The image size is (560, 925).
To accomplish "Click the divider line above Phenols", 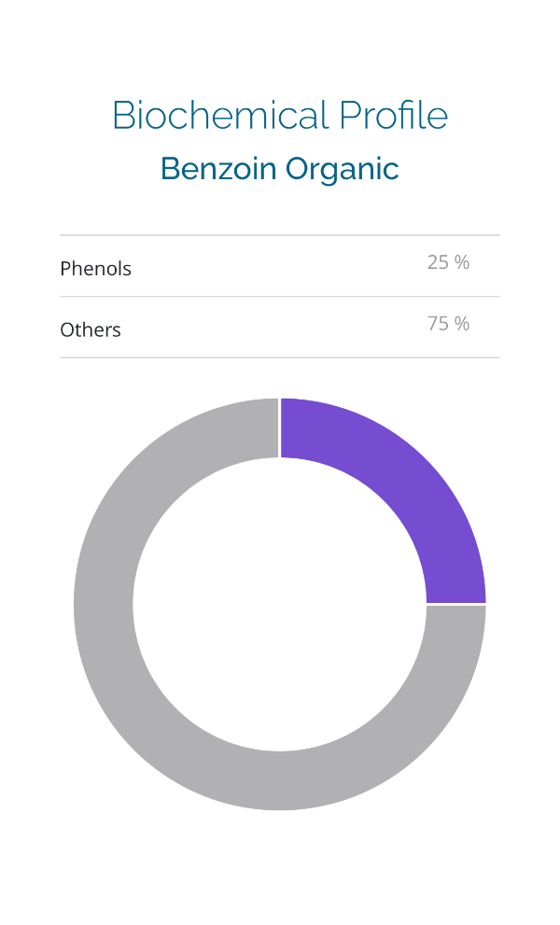I will [x=280, y=235].
